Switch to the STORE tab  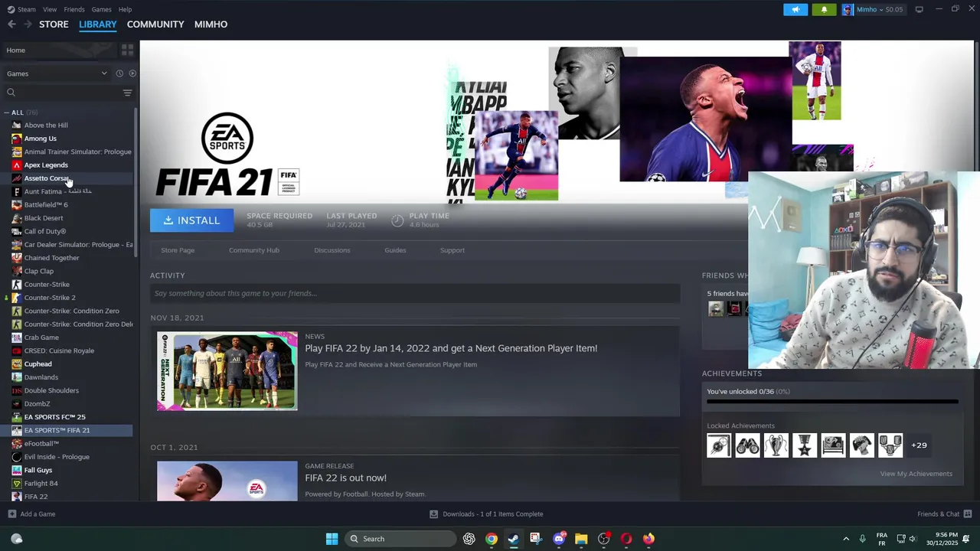coord(54,24)
